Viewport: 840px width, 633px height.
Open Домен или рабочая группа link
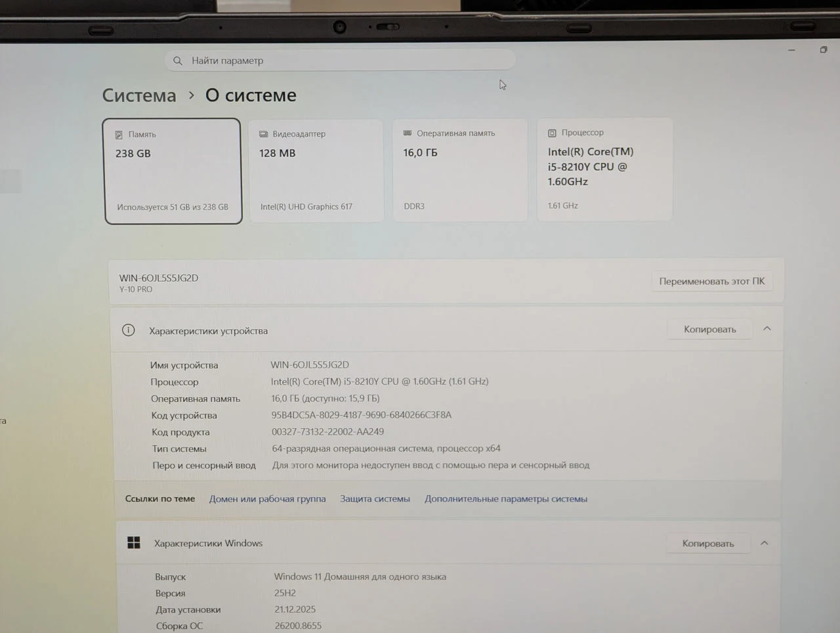[267, 499]
